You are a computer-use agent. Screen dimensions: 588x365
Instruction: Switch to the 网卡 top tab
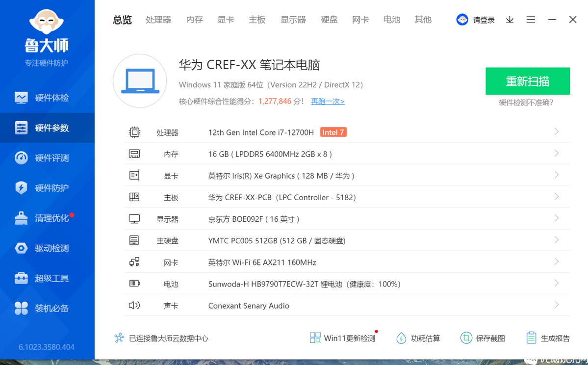(360, 20)
